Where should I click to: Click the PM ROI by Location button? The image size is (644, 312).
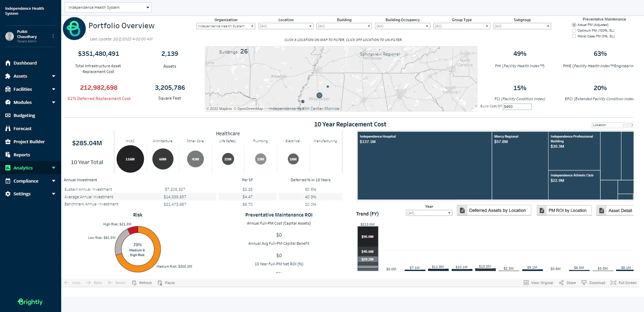[564, 210]
